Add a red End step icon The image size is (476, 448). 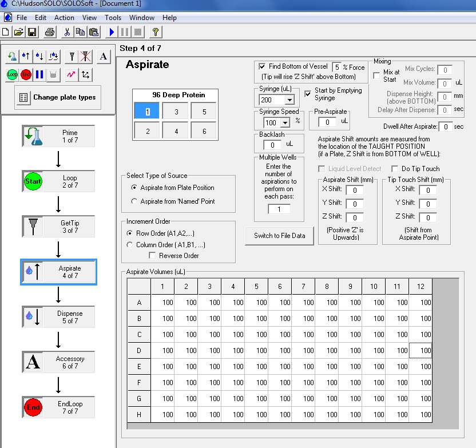(x=26, y=75)
